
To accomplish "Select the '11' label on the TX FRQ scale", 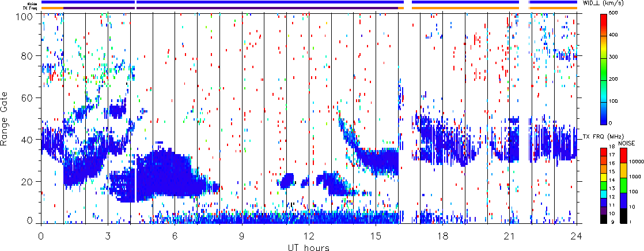I will (x=612, y=205).
